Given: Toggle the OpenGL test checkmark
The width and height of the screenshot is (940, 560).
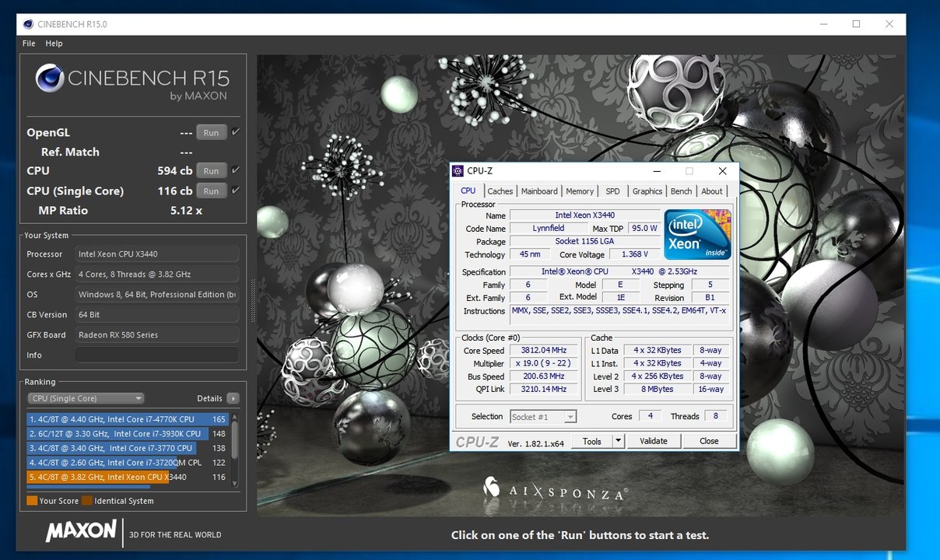Looking at the screenshot, I should coord(236,131).
